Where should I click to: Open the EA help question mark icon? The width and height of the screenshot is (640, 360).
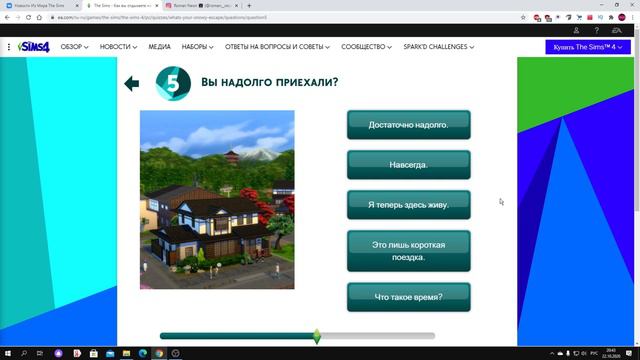596,31
